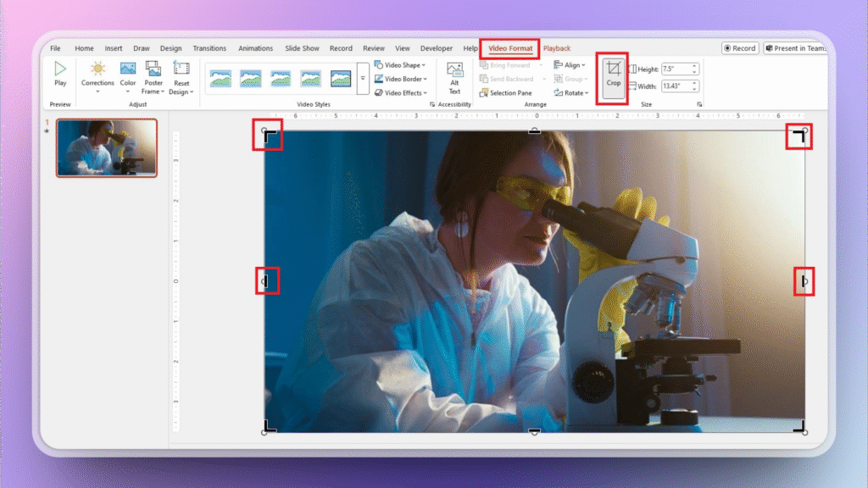This screenshot has width=868, height=488.
Task: Click Reset Design
Action: tap(181, 76)
